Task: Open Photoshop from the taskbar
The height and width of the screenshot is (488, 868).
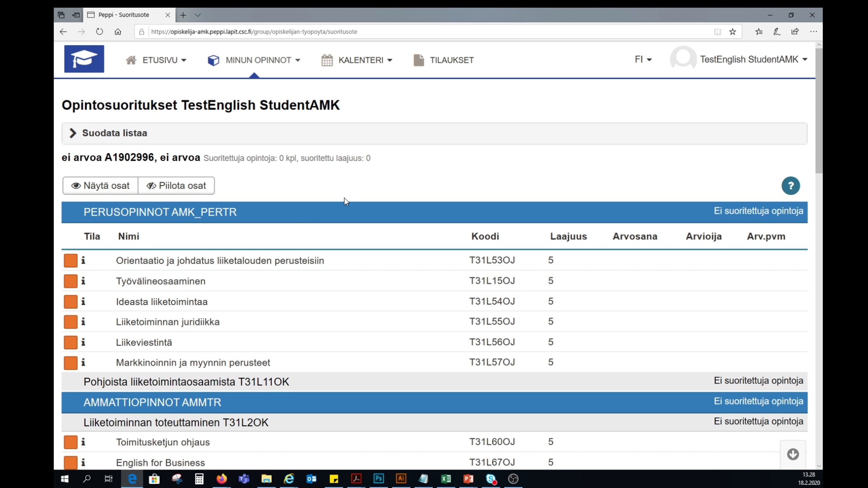Action: (x=379, y=479)
